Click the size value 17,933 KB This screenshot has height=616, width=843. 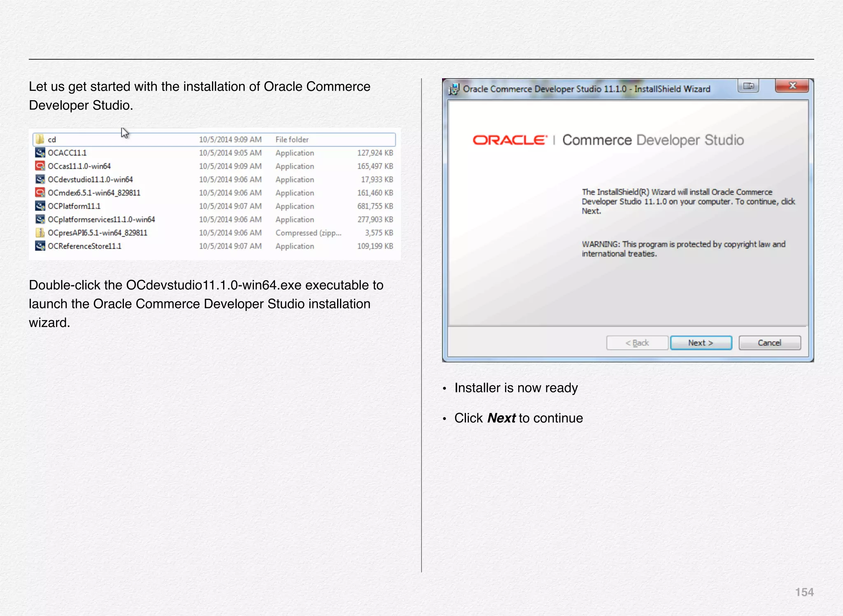tap(377, 180)
